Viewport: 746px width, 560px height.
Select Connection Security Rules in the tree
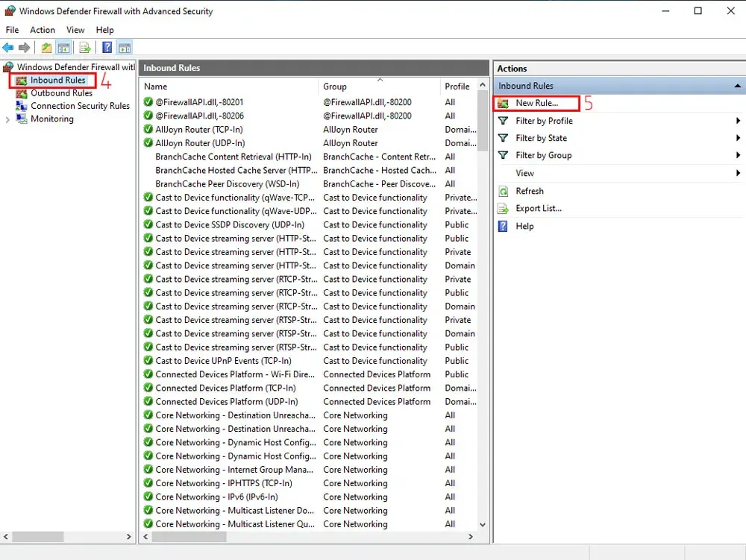(x=80, y=106)
